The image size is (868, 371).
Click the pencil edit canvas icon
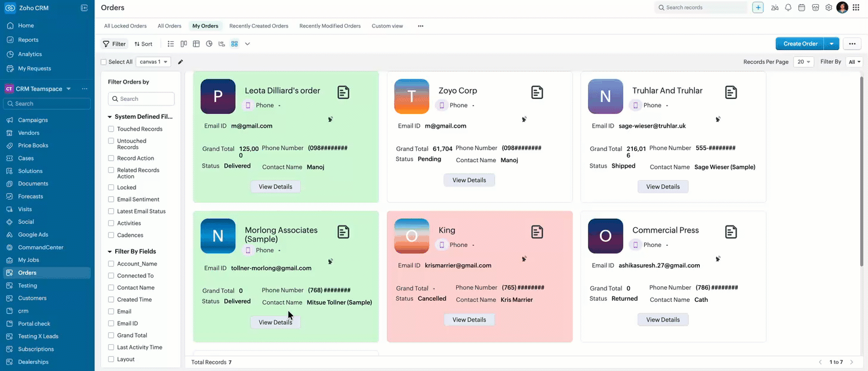coord(181,62)
